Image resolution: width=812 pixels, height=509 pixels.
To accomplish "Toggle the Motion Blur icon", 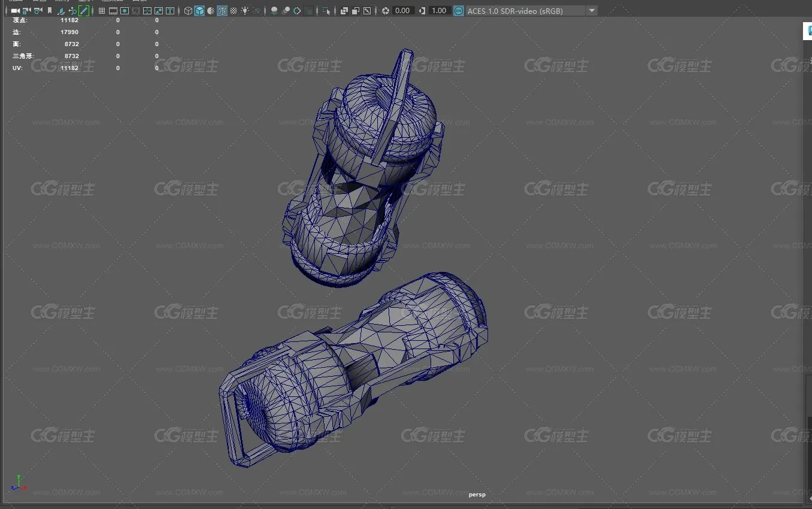I will point(285,11).
